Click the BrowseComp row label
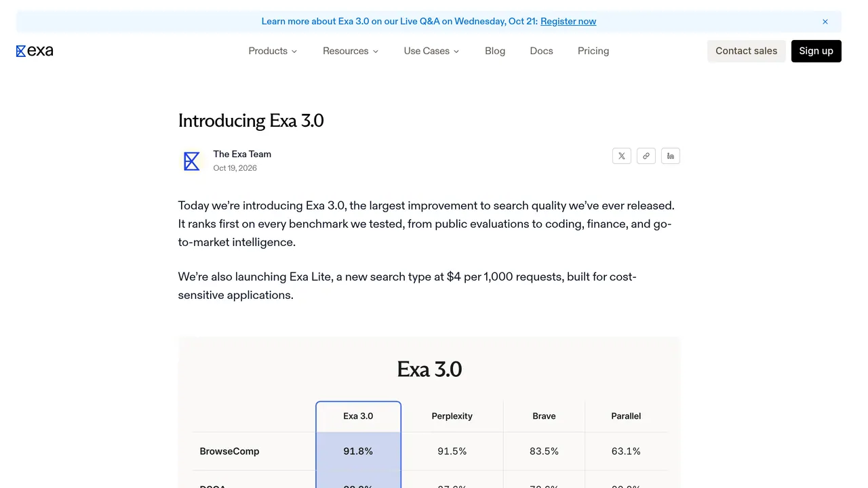868x488 pixels. 229,451
